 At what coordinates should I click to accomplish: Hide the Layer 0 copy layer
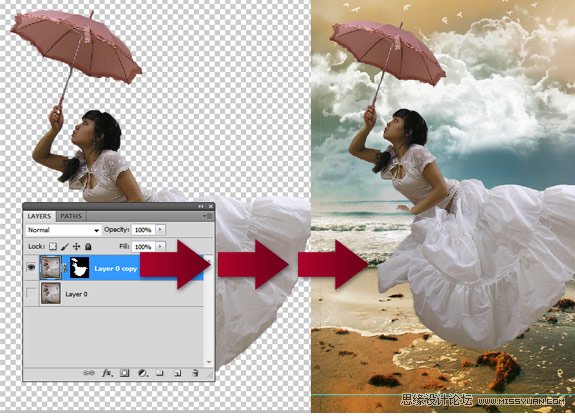(31, 267)
